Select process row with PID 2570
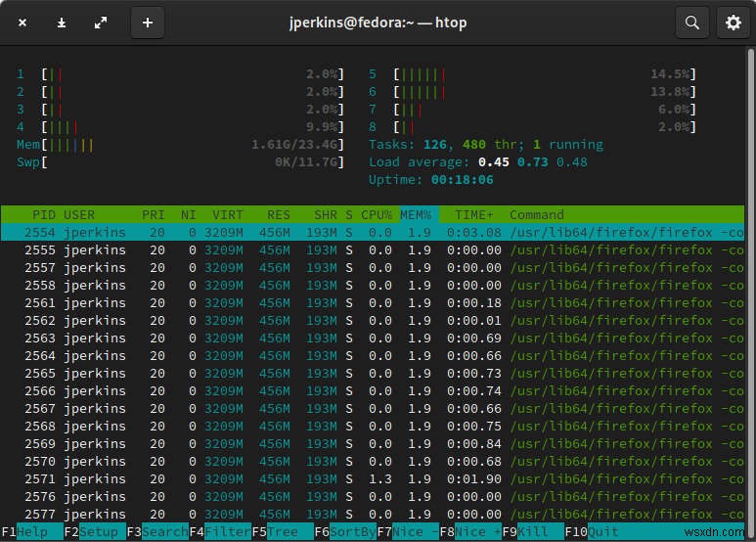 [x=373, y=462]
